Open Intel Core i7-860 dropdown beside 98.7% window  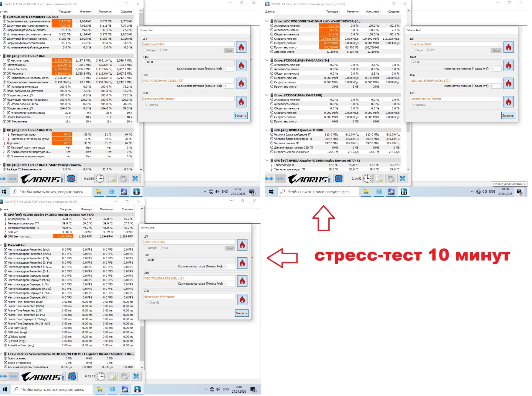coord(188,44)
